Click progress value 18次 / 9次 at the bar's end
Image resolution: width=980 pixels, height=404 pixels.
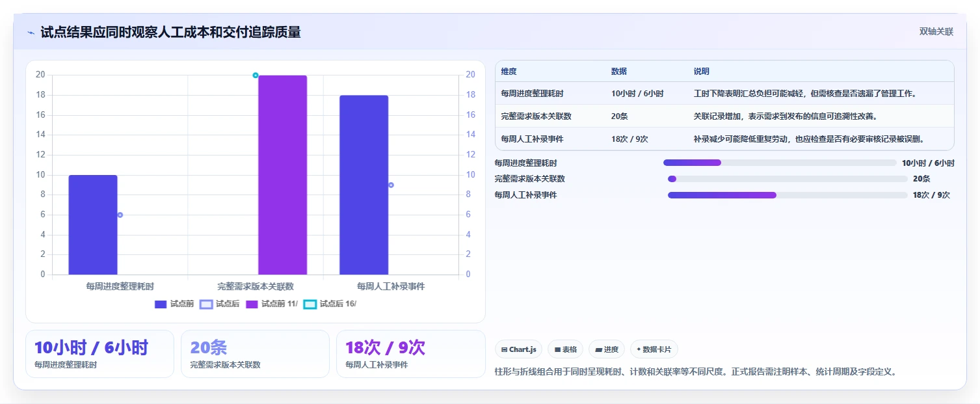click(x=931, y=195)
